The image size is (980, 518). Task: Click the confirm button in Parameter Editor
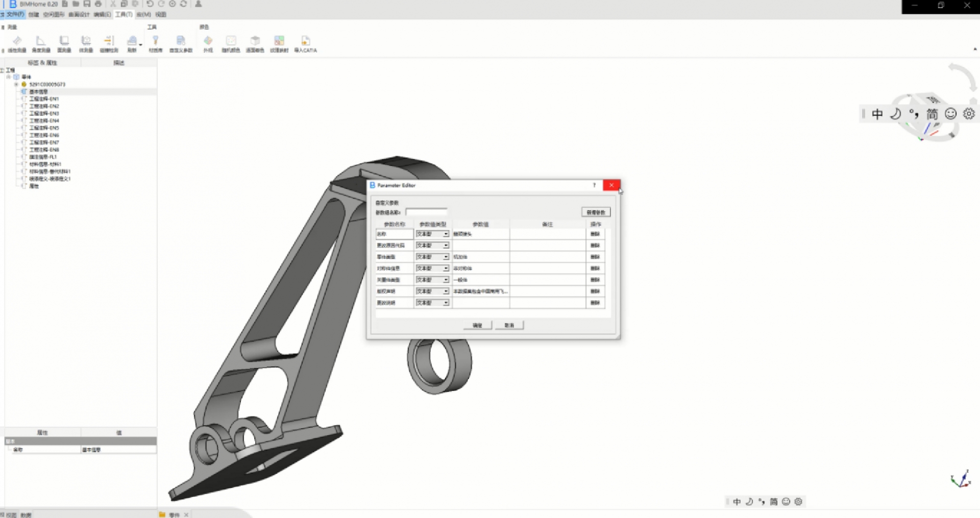[477, 325]
